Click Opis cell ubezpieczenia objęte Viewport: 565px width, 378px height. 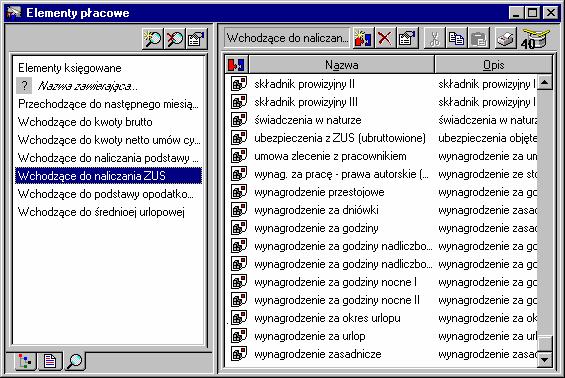pos(487,138)
